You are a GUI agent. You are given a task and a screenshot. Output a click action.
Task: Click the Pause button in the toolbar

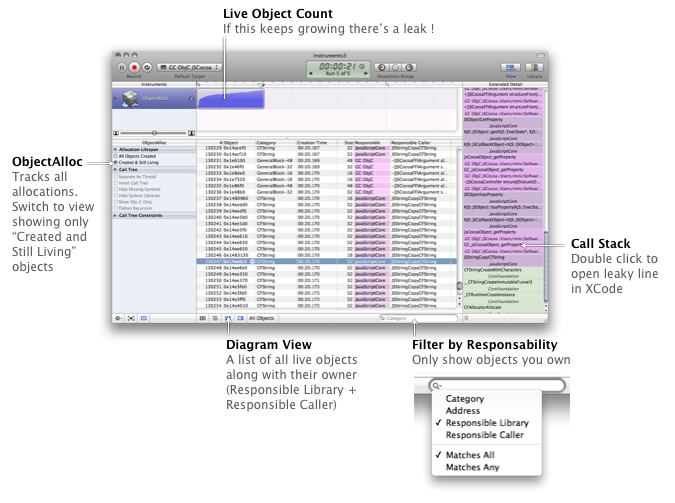pos(122,67)
